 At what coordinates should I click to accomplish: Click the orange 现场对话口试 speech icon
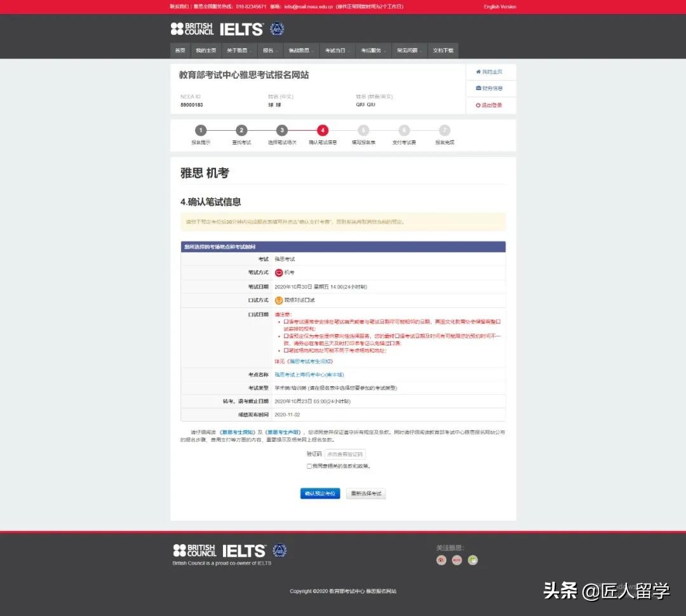tap(278, 300)
